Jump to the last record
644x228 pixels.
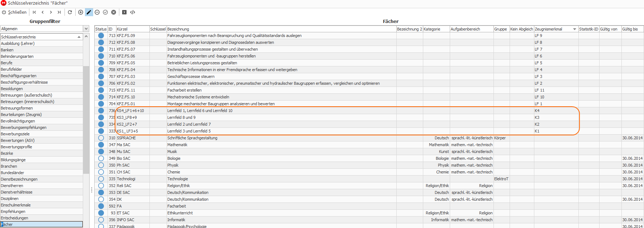coord(59,12)
